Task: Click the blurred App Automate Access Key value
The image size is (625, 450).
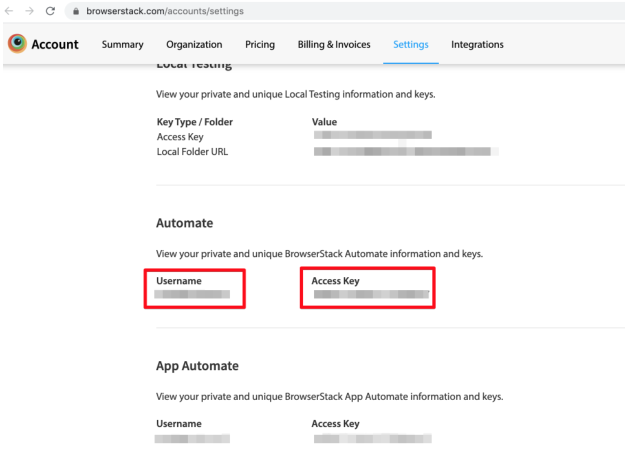Action: [373, 438]
